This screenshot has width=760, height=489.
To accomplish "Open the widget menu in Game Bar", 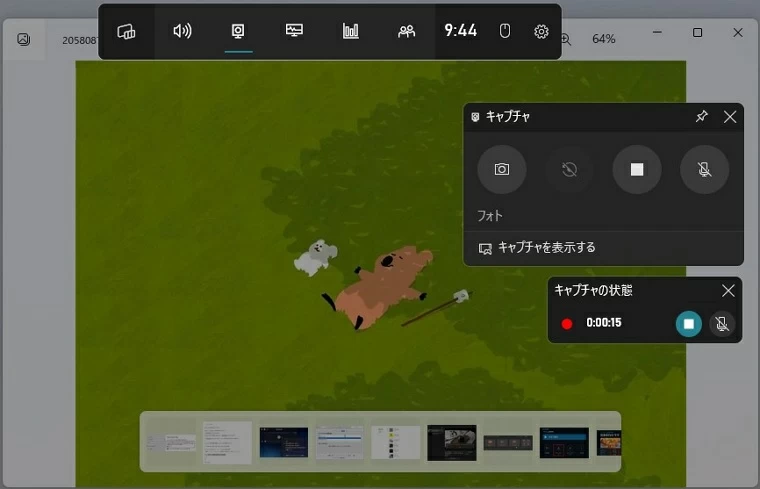I will pos(126,32).
